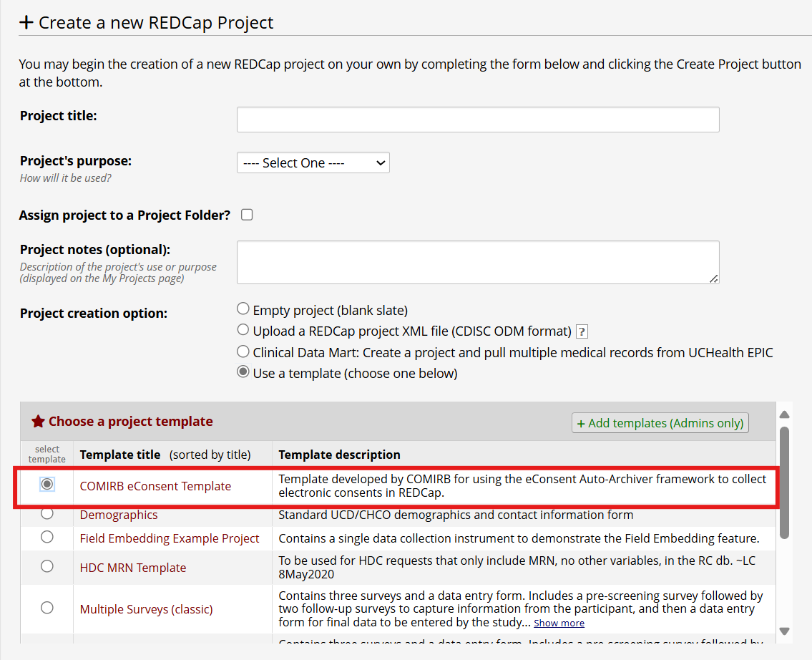Click the Multiple Surveys classic template link
The image size is (812, 660).
click(x=145, y=608)
